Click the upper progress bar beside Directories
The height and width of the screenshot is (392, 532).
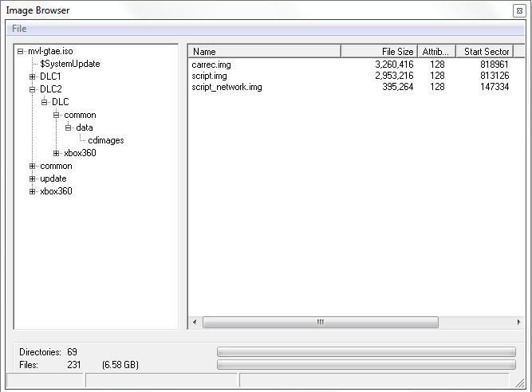pyautogui.click(x=366, y=351)
